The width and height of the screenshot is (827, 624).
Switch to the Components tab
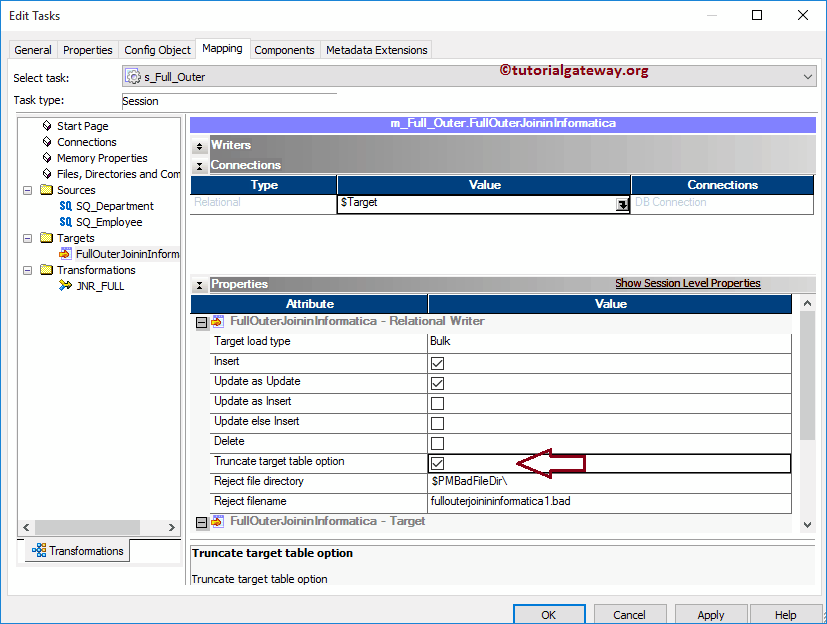coord(287,49)
